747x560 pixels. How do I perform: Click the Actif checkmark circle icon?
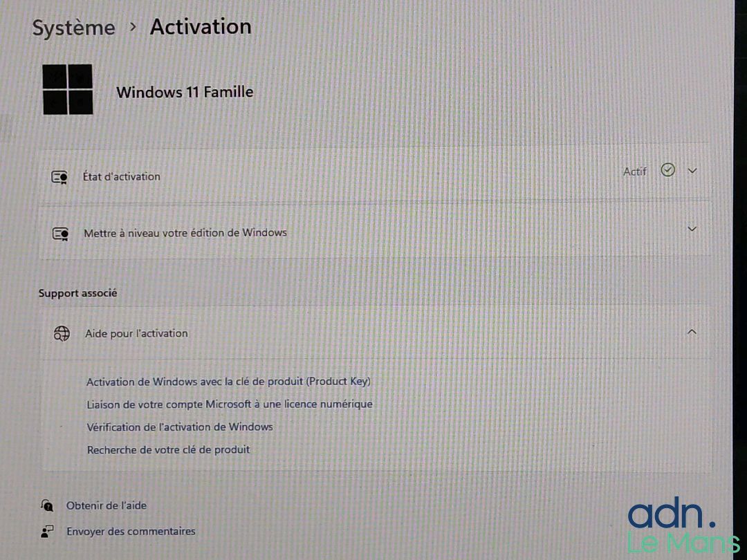668,170
